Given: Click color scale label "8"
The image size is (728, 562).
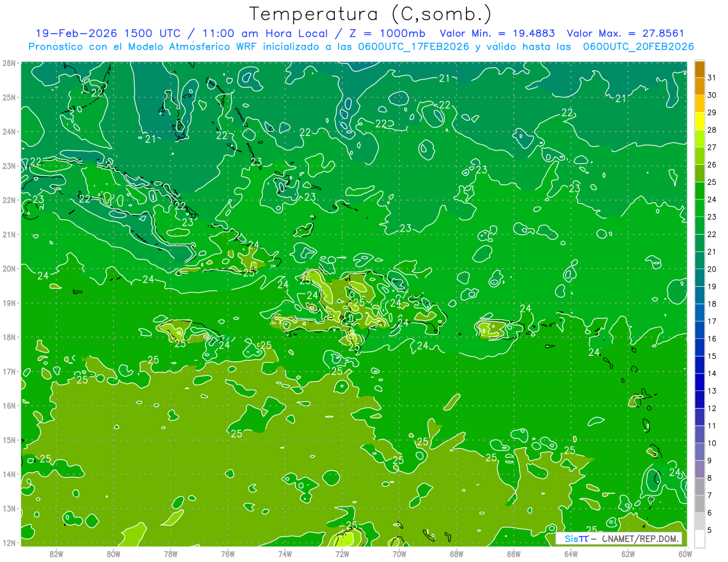Looking at the screenshot, I should pyautogui.click(x=710, y=478).
